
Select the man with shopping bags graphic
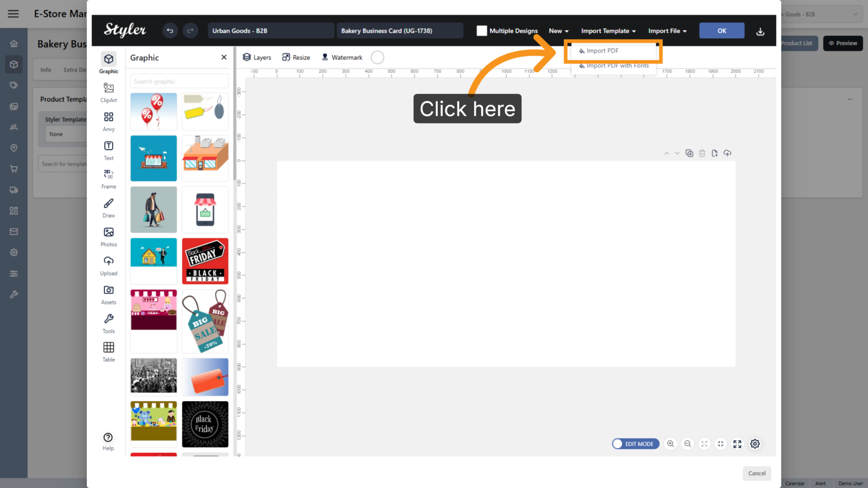pos(153,210)
